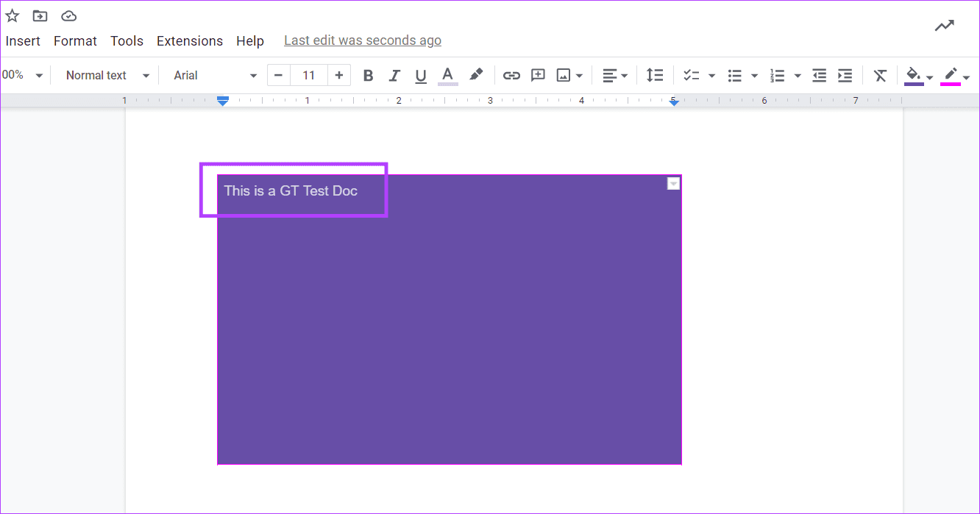Add a comment
This screenshot has height=514, width=980.
tap(538, 74)
